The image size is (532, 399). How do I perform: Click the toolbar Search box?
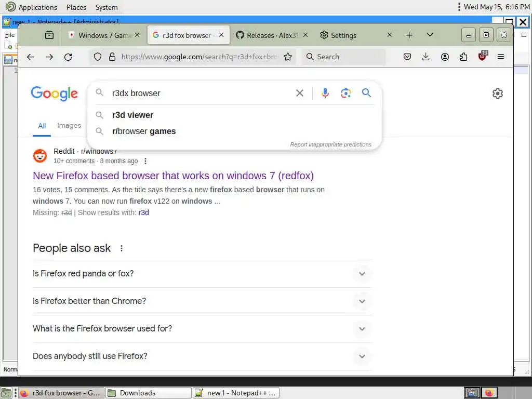pyautogui.click(x=343, y=57)
